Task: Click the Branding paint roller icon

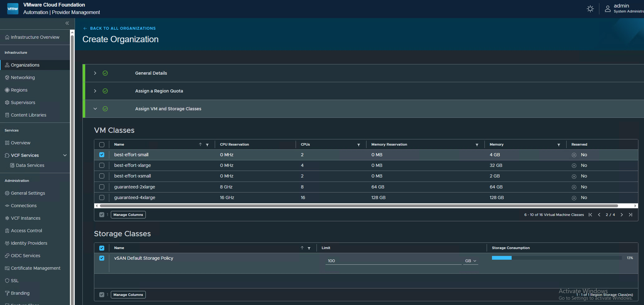Action: 7,293
